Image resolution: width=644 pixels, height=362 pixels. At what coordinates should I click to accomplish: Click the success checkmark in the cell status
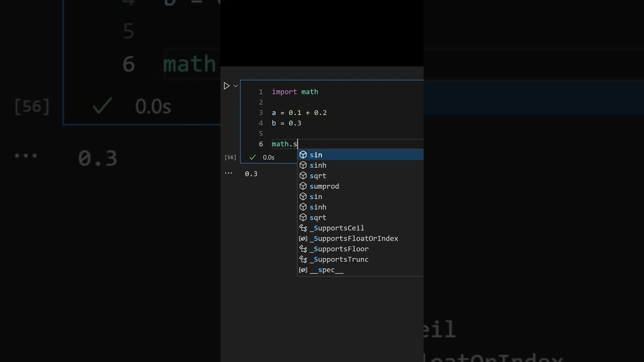[x=253, y=157]
